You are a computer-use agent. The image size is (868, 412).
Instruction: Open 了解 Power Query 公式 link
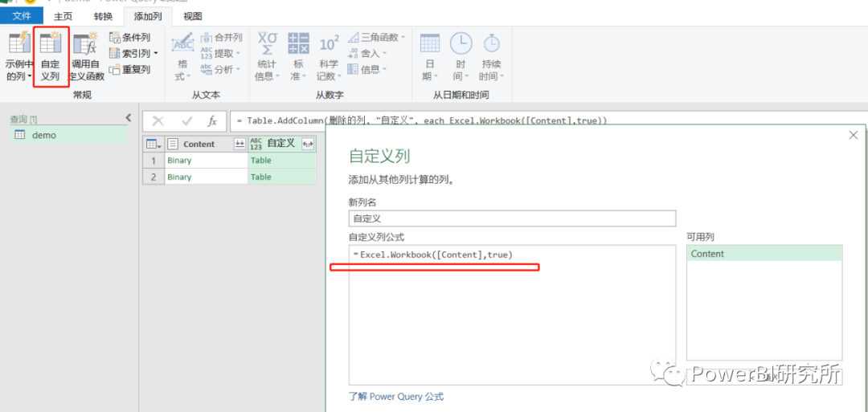[395, 397]
